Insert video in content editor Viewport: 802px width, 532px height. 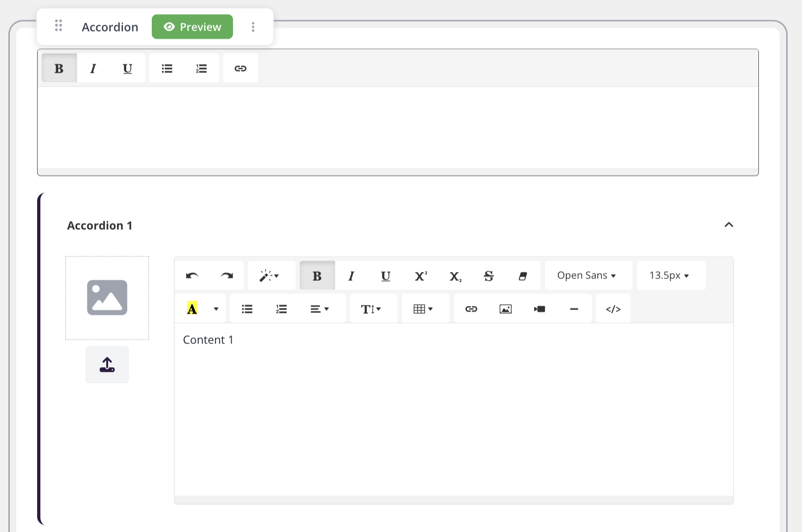(540, 309)
